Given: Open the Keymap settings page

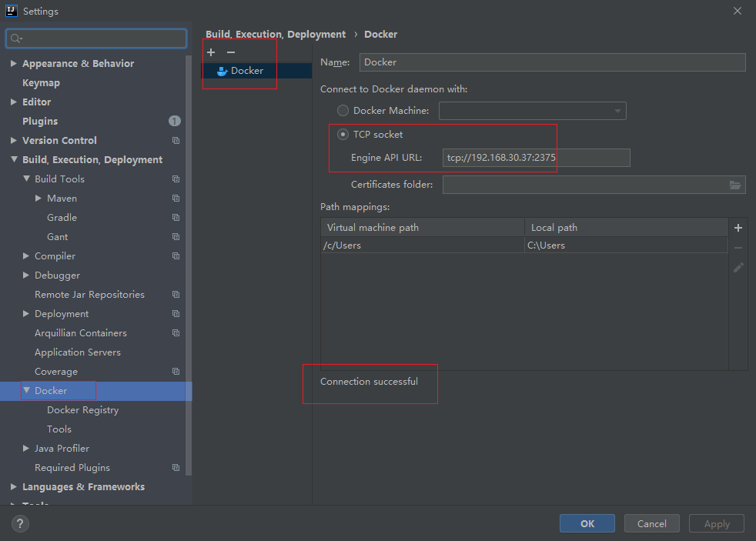Looking at the screenshot, I should pos(41,83).
